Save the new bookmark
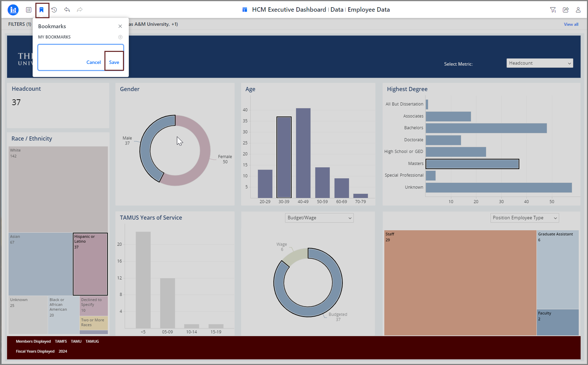The image size is (588, 365). 114,62
